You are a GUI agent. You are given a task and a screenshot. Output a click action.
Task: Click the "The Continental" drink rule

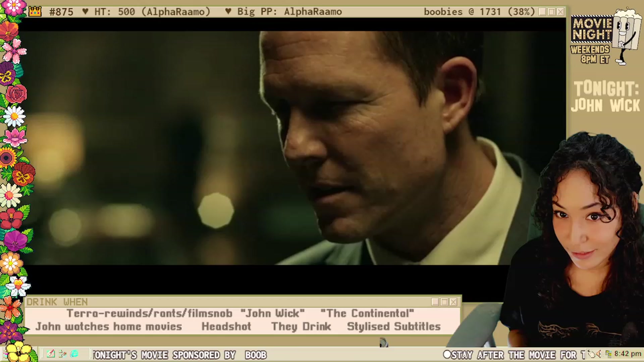(367, 313)
